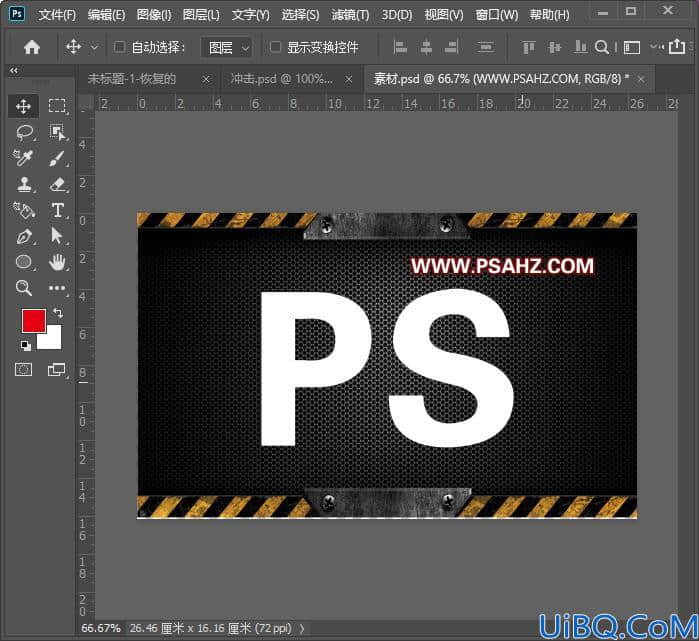
Task: Select the Brush tool
Action: [x=57, y=158]
